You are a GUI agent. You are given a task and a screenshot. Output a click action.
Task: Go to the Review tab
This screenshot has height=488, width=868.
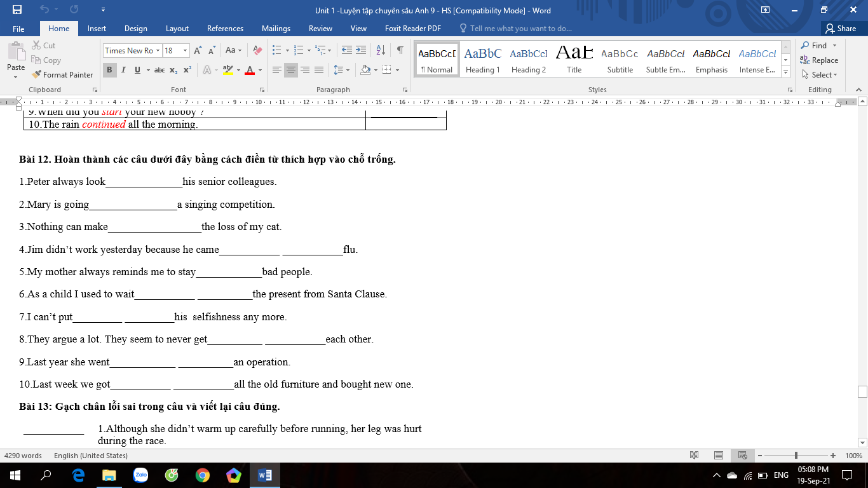tap(320, 29)
